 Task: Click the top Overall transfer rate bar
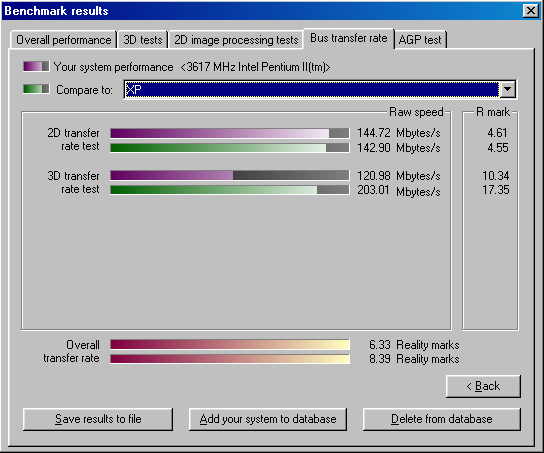pos(230,344)
